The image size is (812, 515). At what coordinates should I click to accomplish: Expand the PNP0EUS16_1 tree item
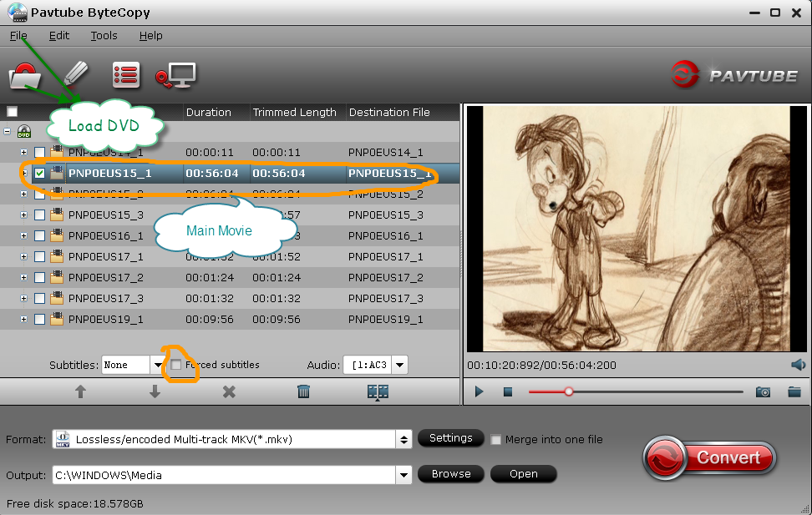click(23, 235)
